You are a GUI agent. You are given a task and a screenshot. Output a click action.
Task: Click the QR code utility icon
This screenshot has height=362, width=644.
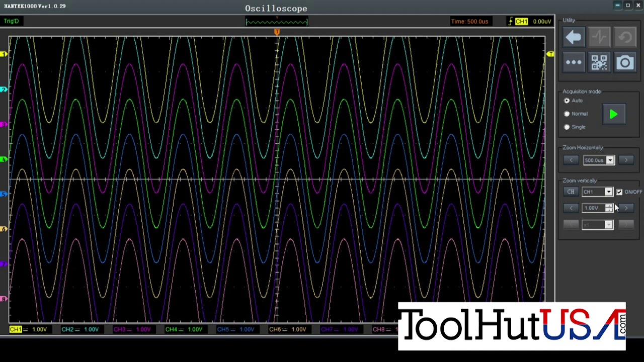coord(599,62)
